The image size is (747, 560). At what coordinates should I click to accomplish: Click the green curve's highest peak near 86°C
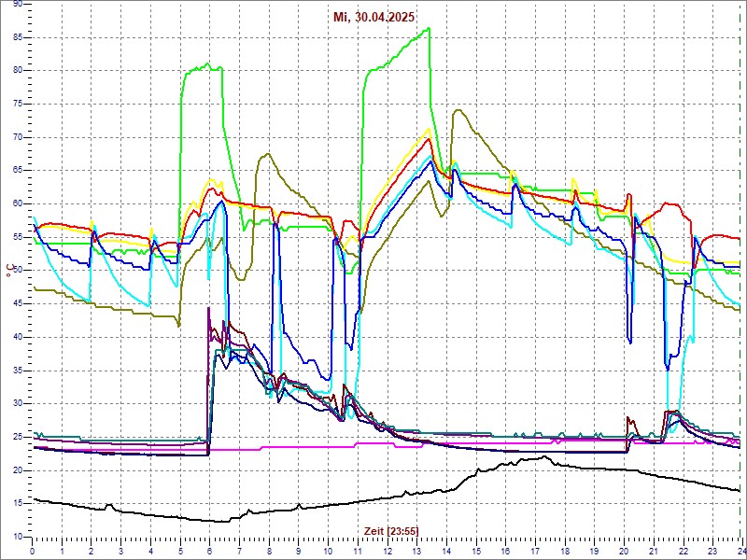point(429,28)
